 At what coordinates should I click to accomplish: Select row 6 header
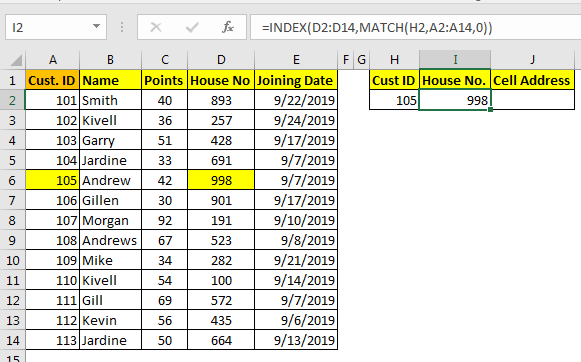tap(12, 180)
